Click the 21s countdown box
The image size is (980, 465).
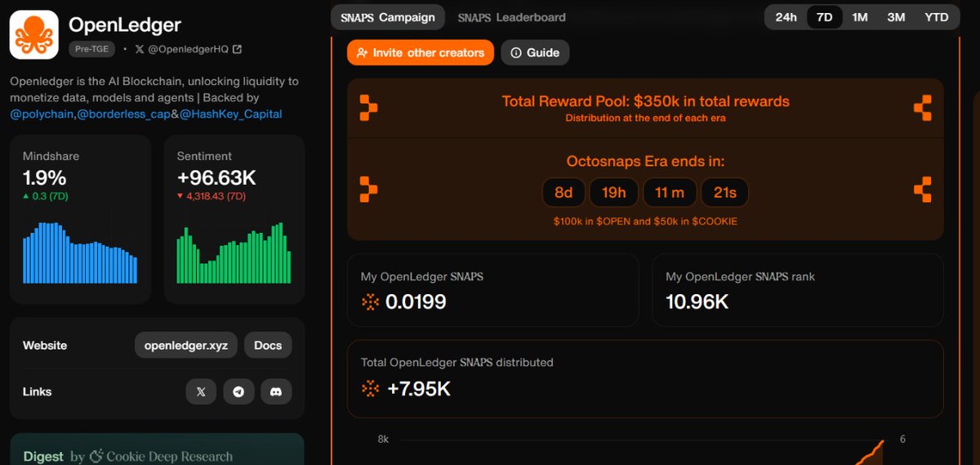pyautogui.click(x=724, y=193)
